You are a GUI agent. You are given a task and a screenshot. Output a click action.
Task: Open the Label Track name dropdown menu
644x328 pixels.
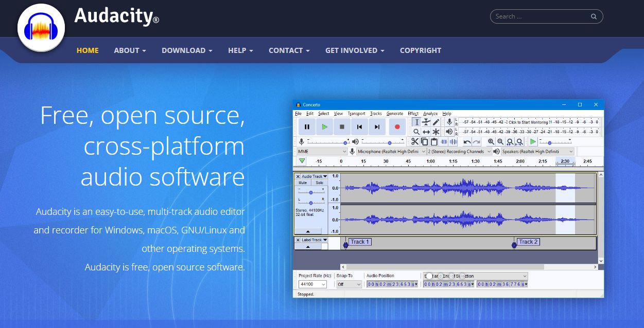click(x=315, y=240)
